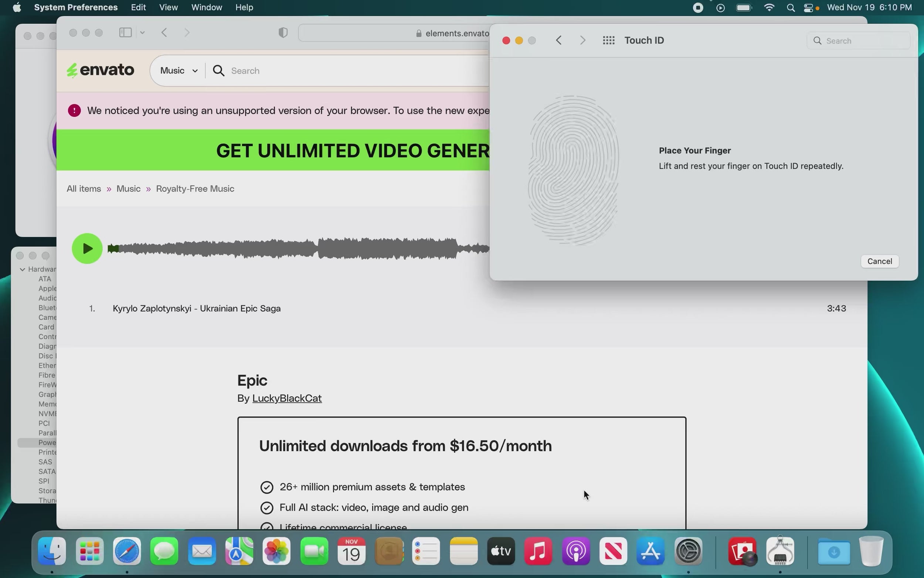Open the Safari privacy shield icon
Screen dimensions: 924x578
[283, 33]
